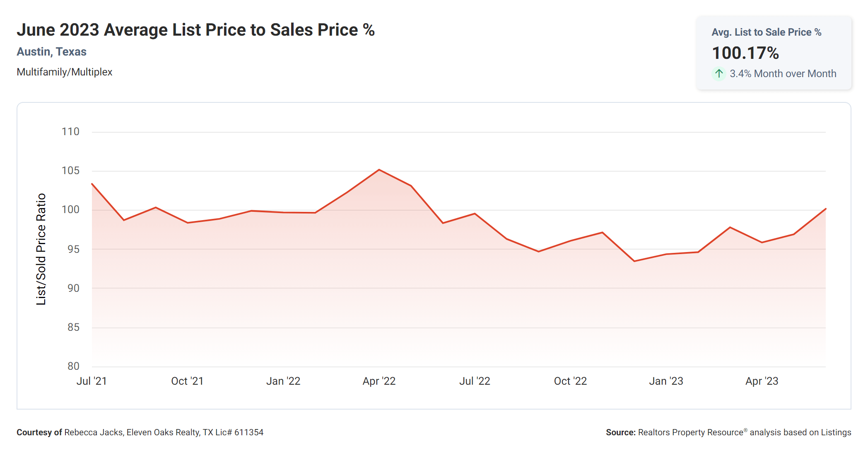
Task: Click the "Source: Realtors Property Resource" footer text
Action: 728,432
